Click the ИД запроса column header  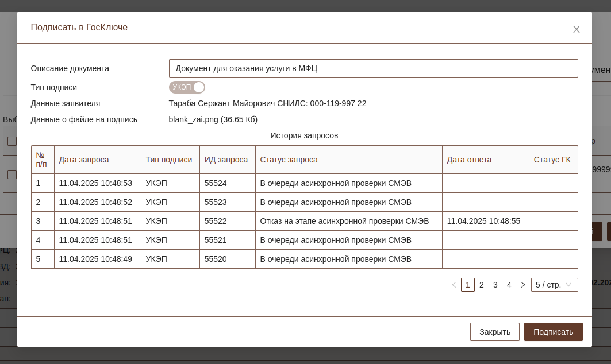(x=226, y=160)
